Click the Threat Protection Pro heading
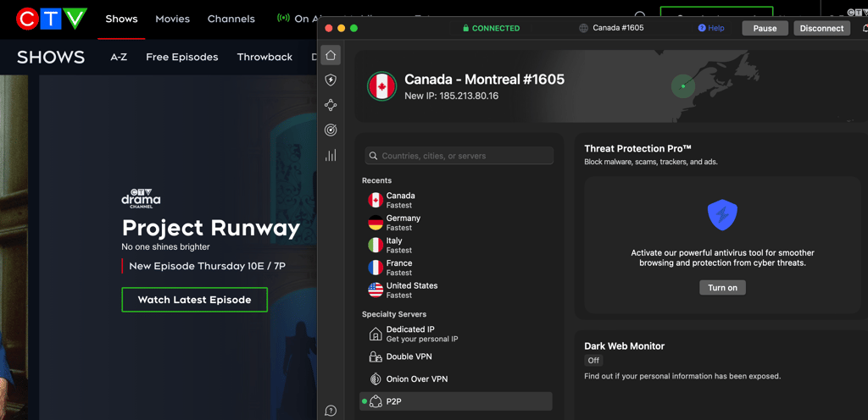The height and width of the screenshot is (420, 868). pos(637,148)
